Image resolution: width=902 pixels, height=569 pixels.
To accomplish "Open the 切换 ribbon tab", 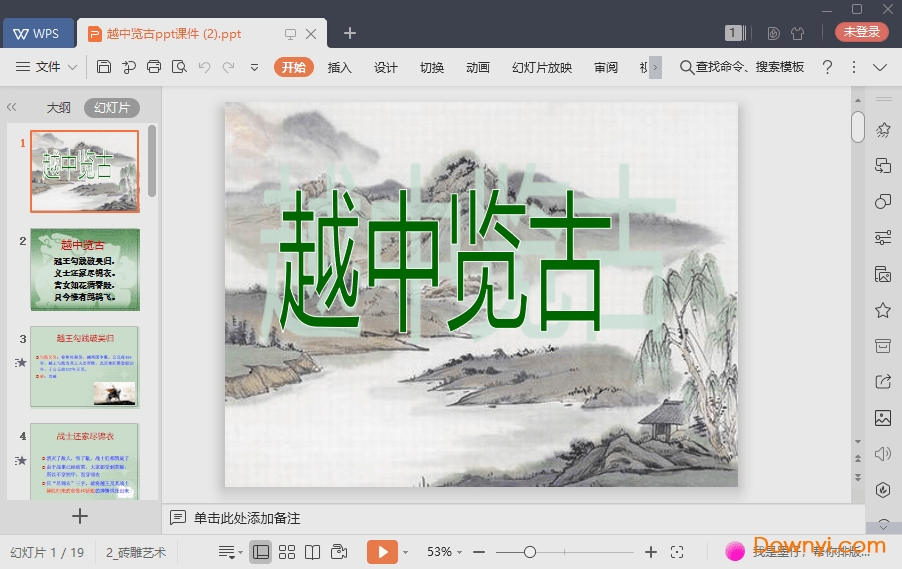I will [431, 67].
